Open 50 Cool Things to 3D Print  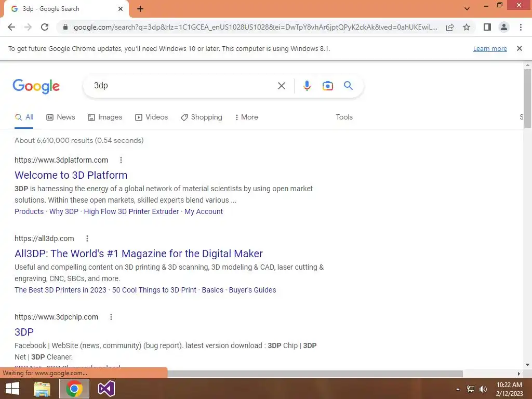click(x=154, y=290)
